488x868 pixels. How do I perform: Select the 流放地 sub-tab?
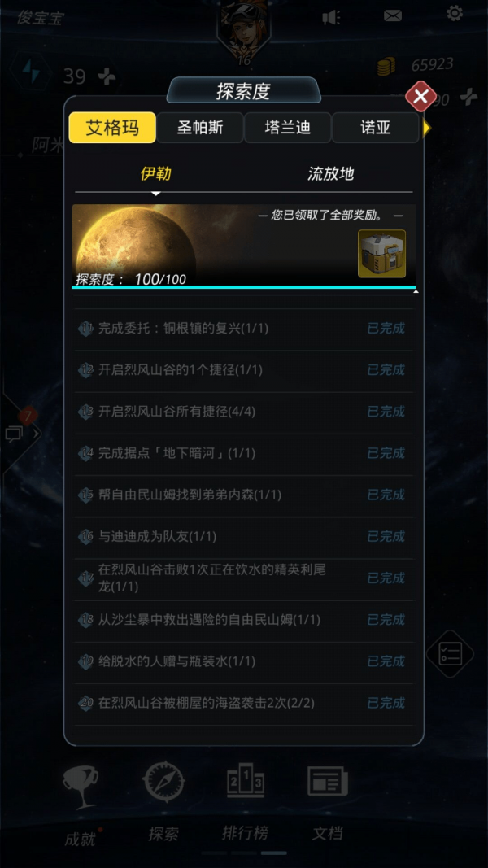(x=330, y=174)
